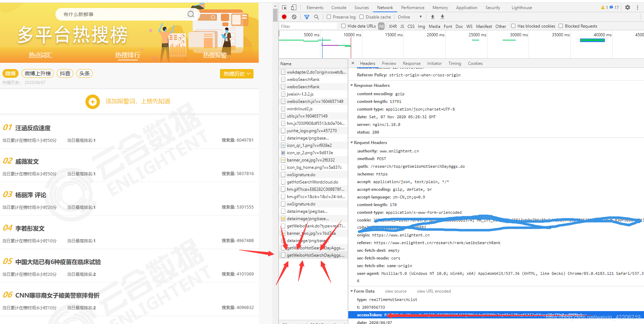Switch to the Sources tab
Image resolution: width=644 pixels, height=324 pixels.
point(361,7)
